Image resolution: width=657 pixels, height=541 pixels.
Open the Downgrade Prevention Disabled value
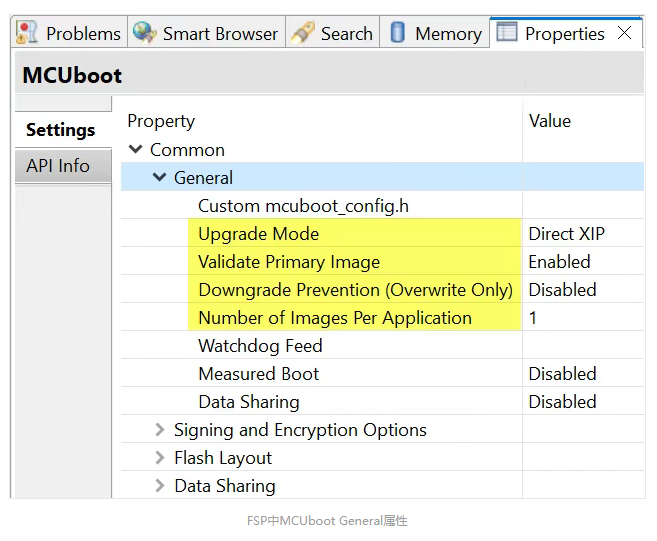(x=583, y=290)
